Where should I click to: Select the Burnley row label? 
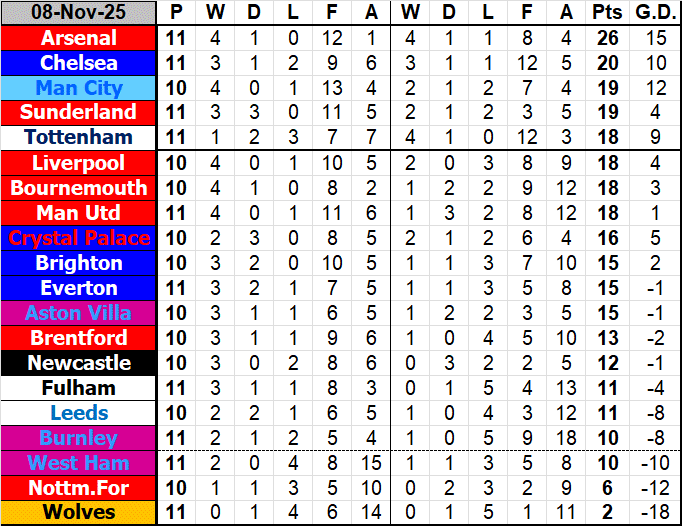tap(79, 438)
